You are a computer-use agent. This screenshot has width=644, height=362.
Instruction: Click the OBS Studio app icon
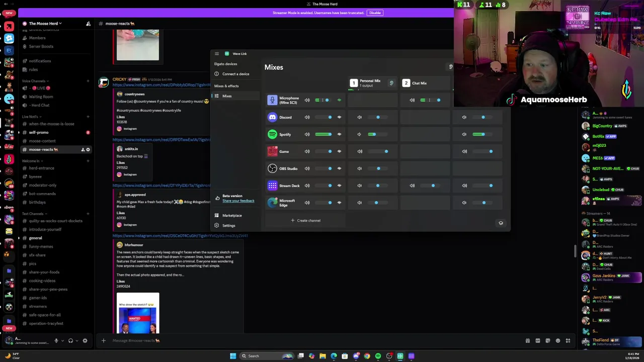(272, 168)
